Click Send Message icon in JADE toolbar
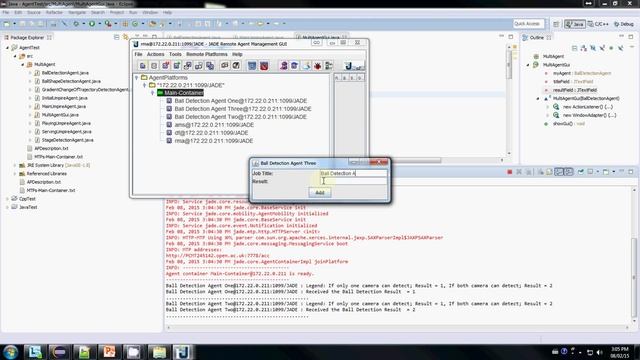This screenshot has height=360, width=640. click(188, 66)
